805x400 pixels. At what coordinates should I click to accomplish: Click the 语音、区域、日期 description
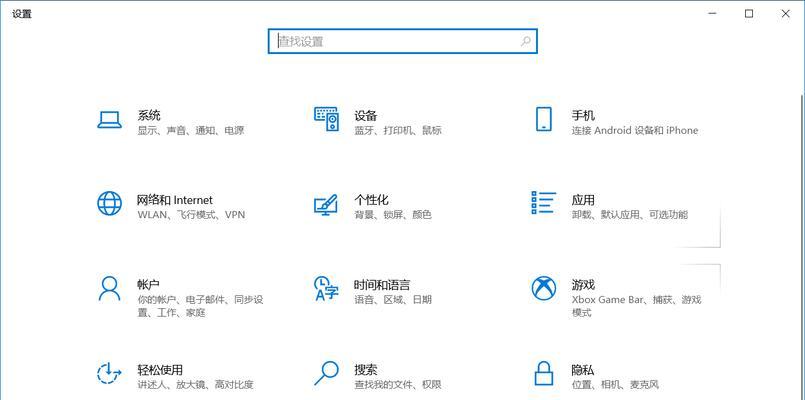[x=393, y=299]
